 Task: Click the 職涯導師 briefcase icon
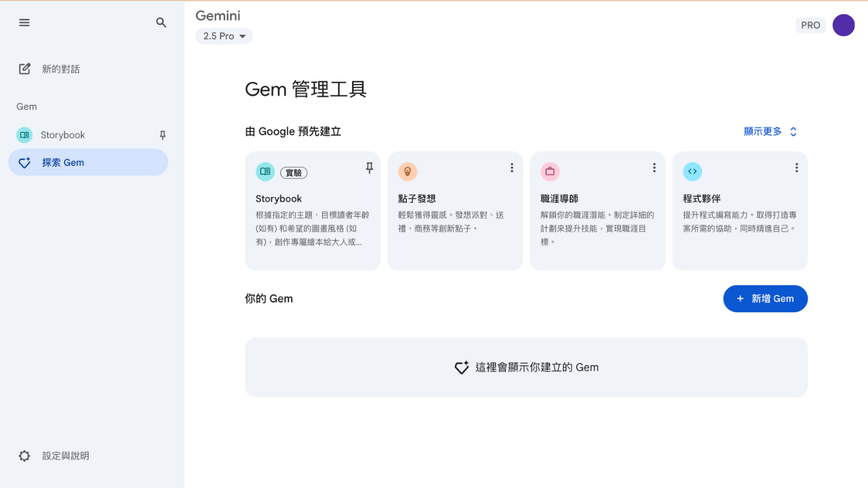pos(550,171)
